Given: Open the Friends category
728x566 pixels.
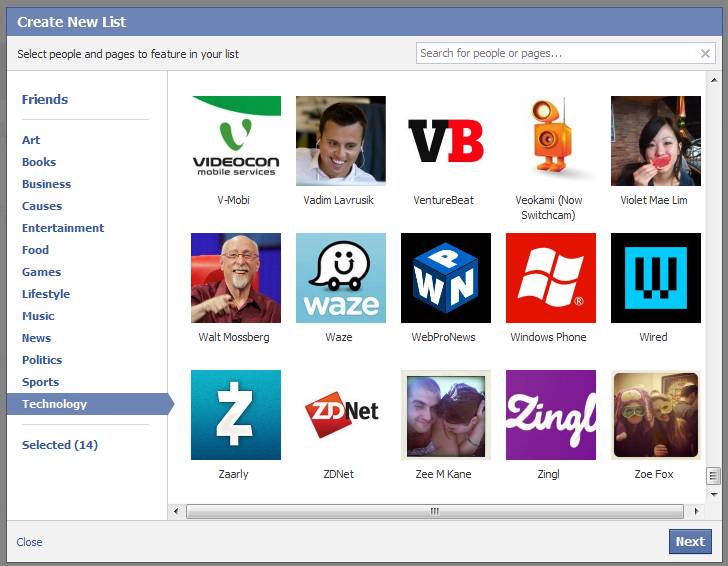Looking at the screenshot, I should [45, 99].
